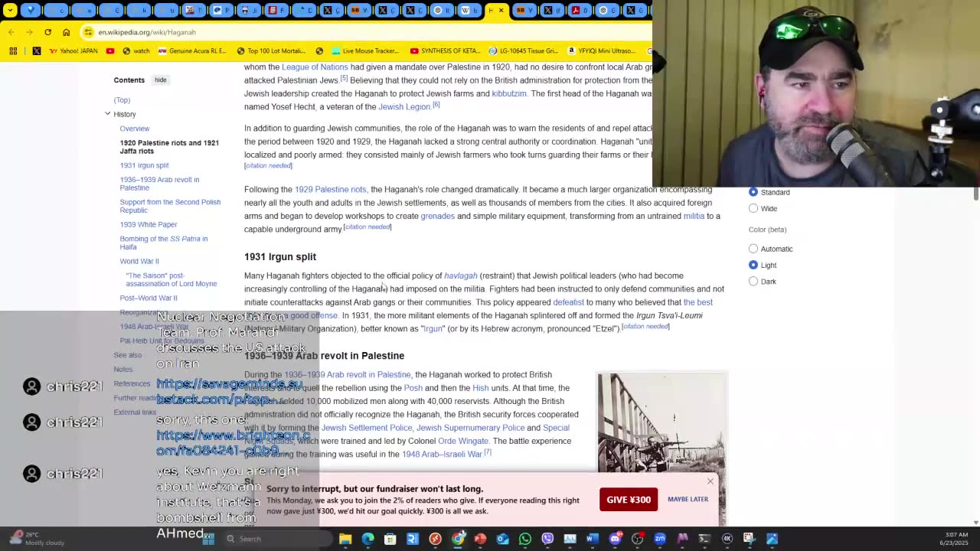980x551 pixels.
Task: Open the Top 100 Lot Mortality bookmark
Action: 271,51
